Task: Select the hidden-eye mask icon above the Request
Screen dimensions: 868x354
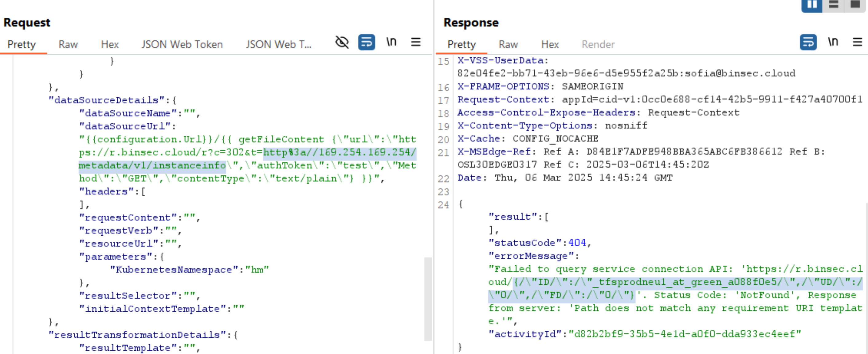Action: click(341, 42)
